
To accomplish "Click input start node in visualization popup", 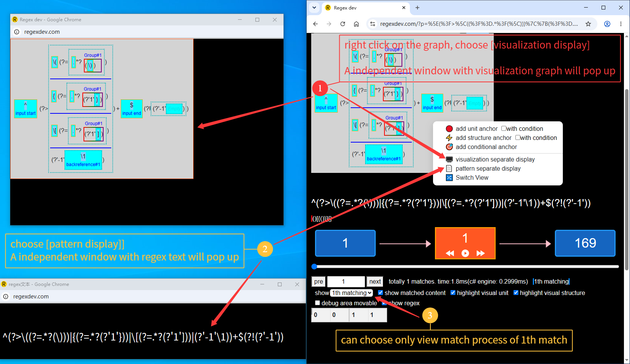I will pyautogui.click(x=25, y=109).
